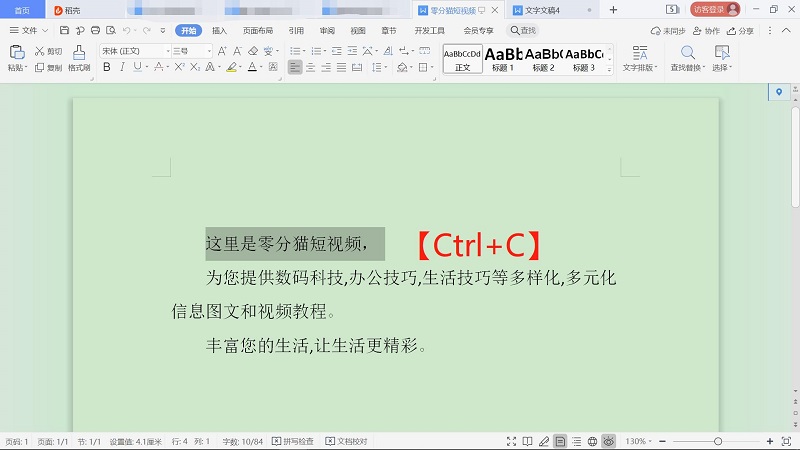Screen dimensions: 800x450
Task: Enable center text alignment
Action: coord(311,67)
